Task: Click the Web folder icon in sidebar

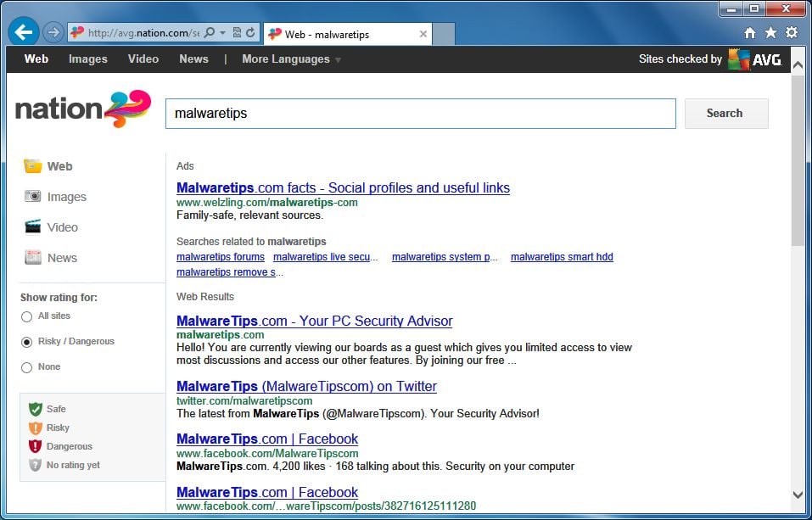Action: 32,166
